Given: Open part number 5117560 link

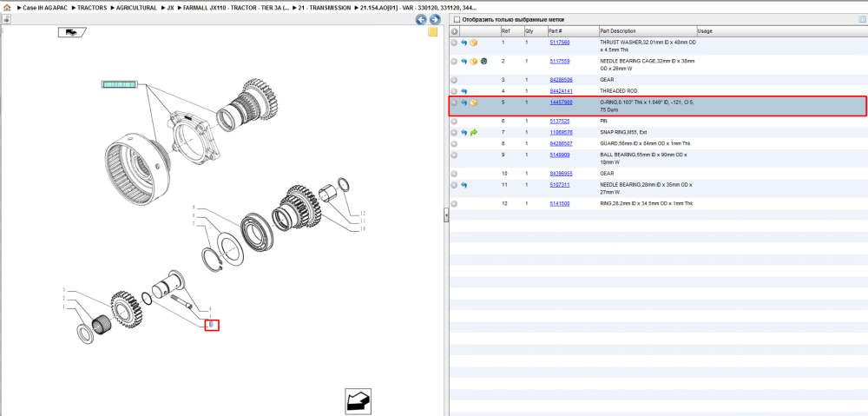Looking at the screenshot, I should pyautogui.click(x=560, y=42).
